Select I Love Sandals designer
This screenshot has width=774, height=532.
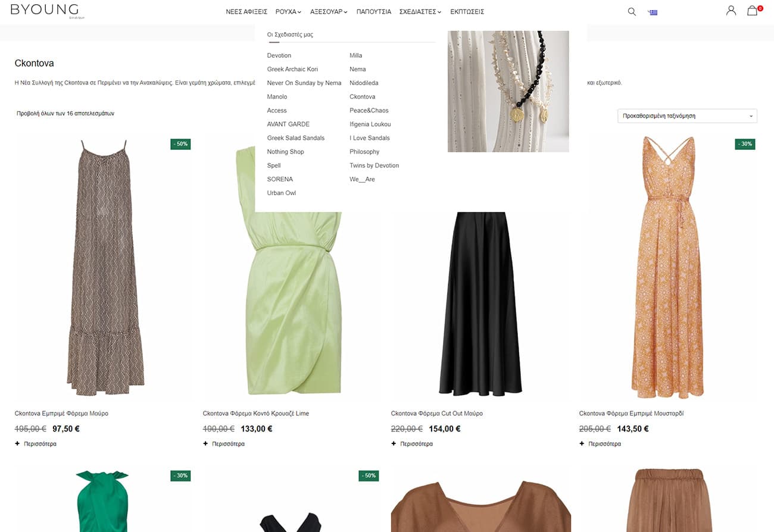pos(370,137)
